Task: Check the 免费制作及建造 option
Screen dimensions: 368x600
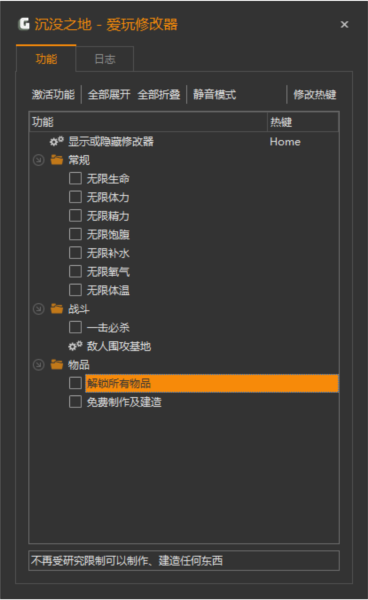Action: [x=75, y=402]
